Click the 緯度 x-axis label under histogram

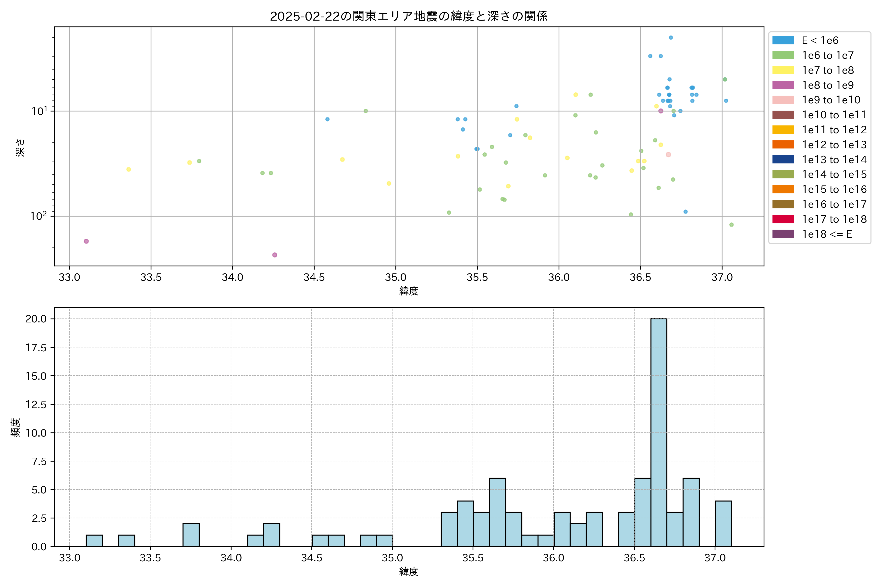(x=409, y=572)
